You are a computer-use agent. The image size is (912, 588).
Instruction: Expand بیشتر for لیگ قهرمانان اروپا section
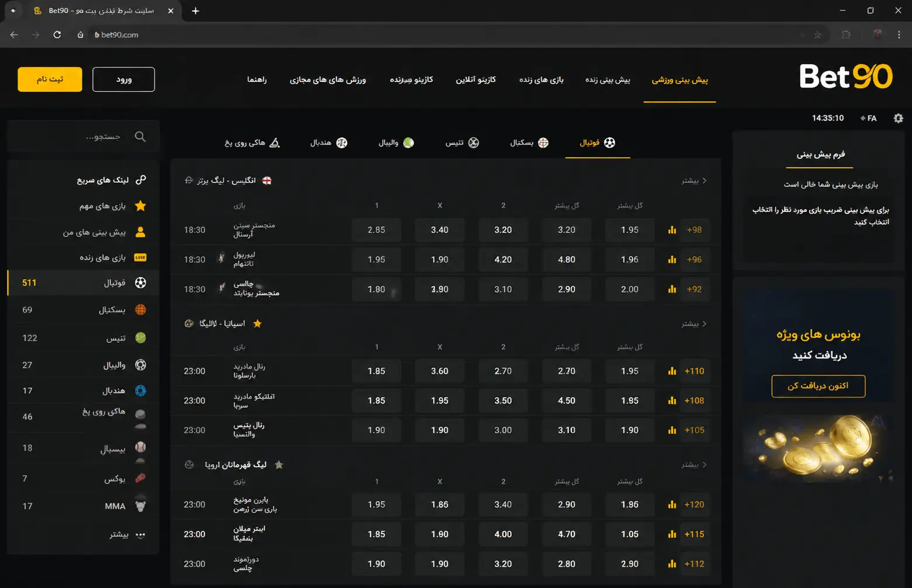click(x=694, y=465)
